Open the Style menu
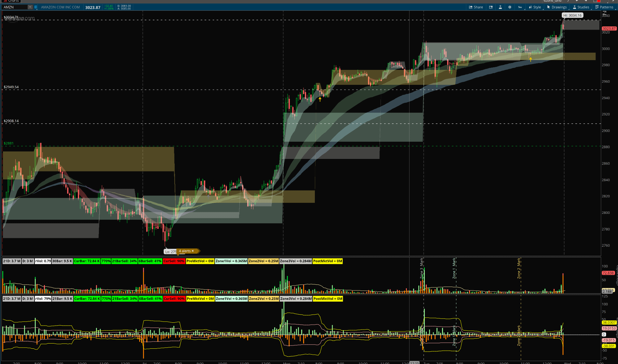Image resolution: width=618 pixels, height=364 pixels. click(x=535, y=7)
